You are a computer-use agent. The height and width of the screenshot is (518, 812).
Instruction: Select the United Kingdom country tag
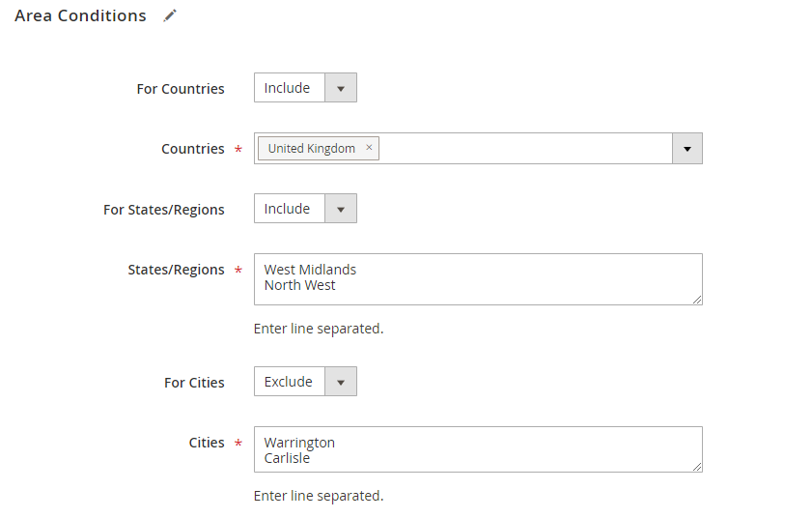pyautogui.click(x=311, y=149)
